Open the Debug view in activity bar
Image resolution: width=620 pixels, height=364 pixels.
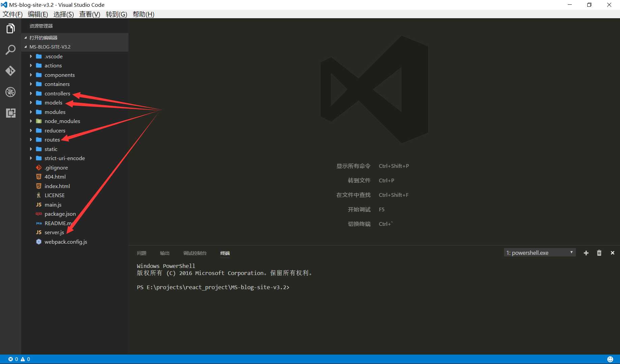(x=10, y=92)
